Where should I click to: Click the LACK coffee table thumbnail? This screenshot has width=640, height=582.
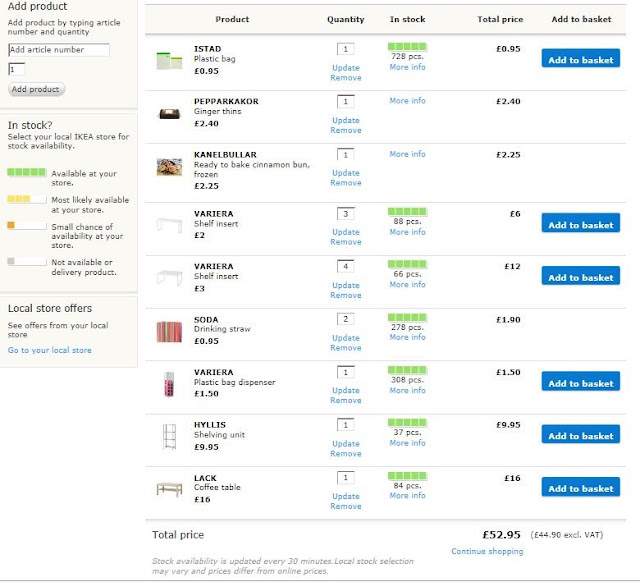(169, 489)
